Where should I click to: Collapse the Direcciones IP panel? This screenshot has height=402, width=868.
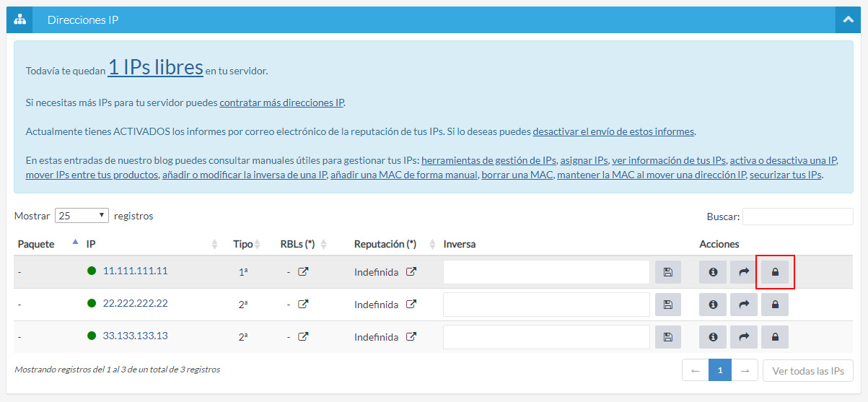pos(848,20)
